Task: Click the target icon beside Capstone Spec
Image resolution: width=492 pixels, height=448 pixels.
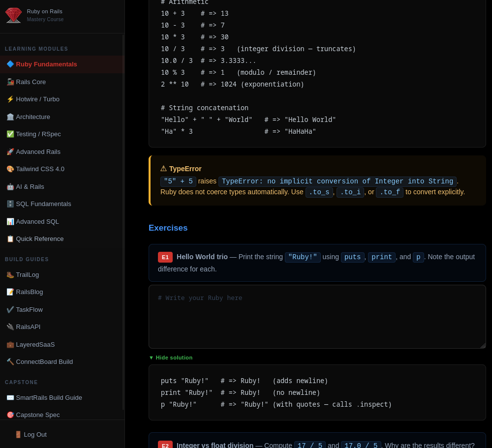Action: (x=10, y=415)
